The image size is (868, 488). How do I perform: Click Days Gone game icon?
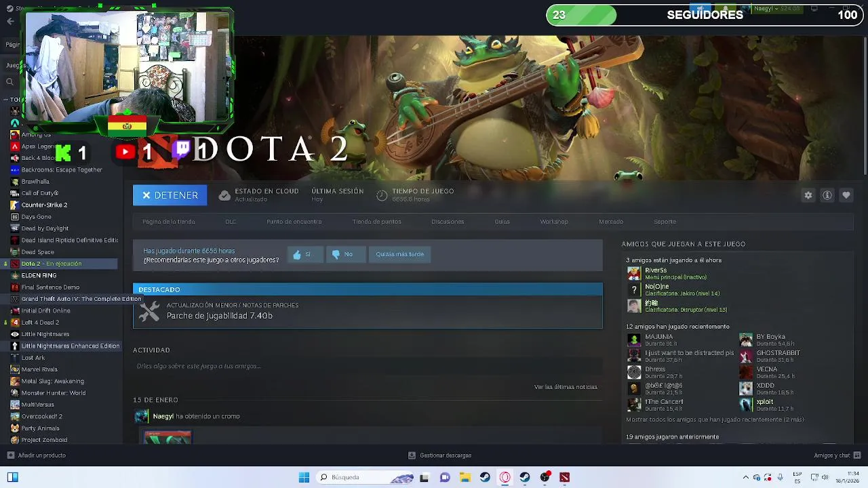click(x=15, y=217)
